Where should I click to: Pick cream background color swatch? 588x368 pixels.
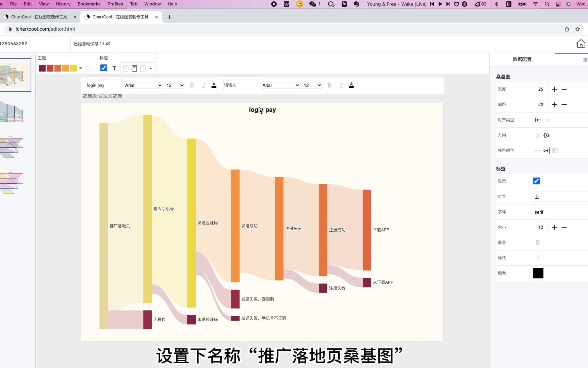(x=90, y=68)
